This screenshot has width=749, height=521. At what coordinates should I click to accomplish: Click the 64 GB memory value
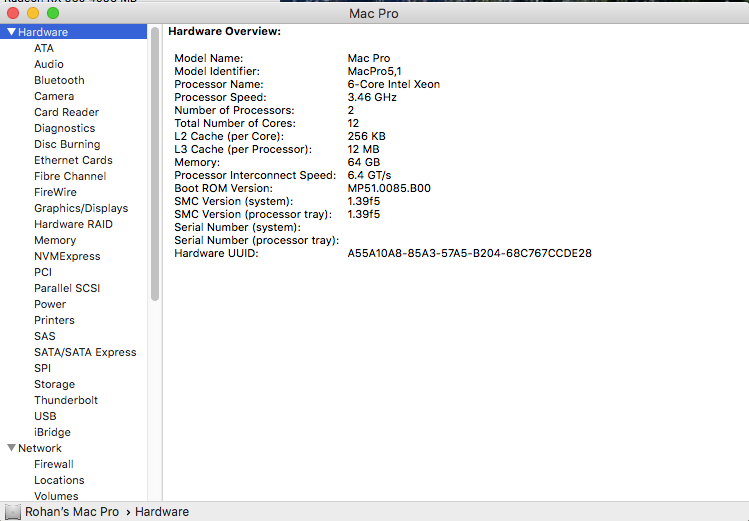[364, 162]
